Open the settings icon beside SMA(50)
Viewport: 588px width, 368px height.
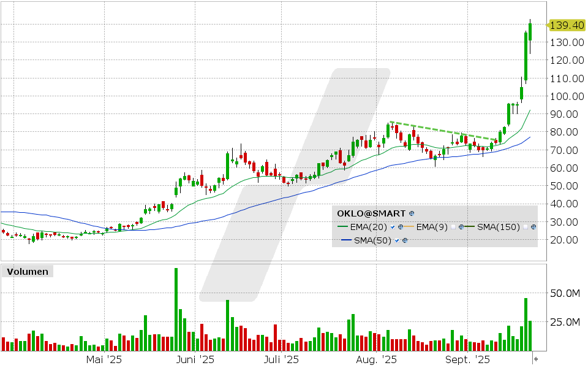pyautogui.click(x=405, y=240)
